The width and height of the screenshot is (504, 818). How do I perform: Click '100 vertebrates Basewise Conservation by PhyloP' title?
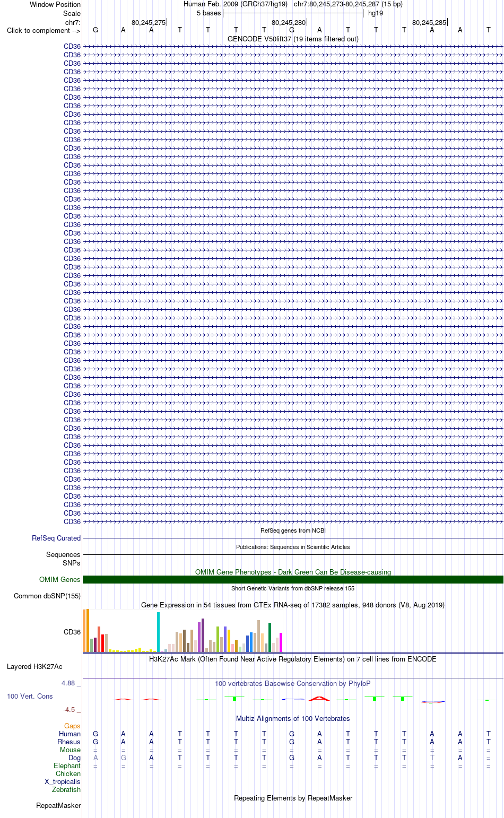[x=293, y=683]
